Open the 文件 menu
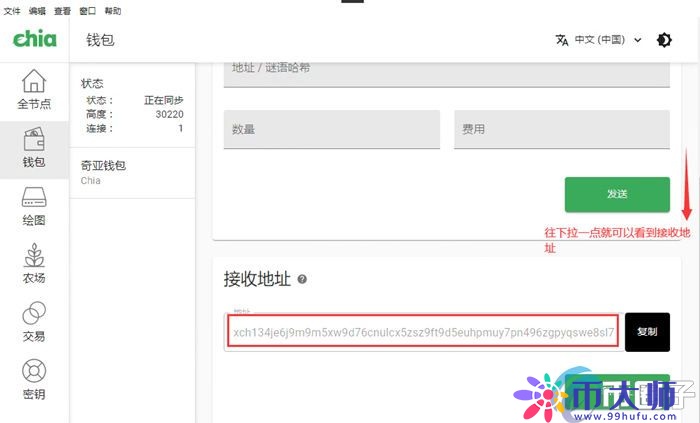Viewport: 700px width, 423px height. click(12, 11)
